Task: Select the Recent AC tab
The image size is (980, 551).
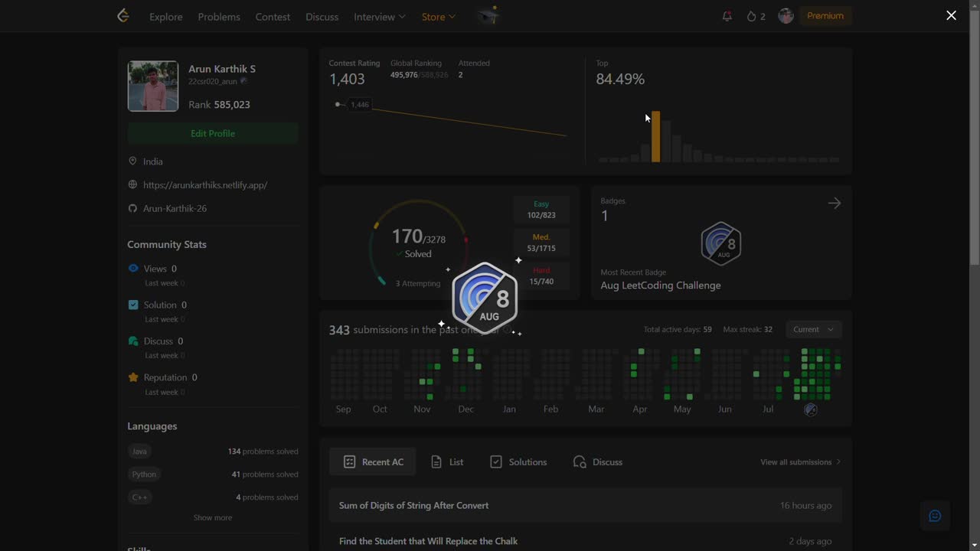Action: (x=373, y=462)
